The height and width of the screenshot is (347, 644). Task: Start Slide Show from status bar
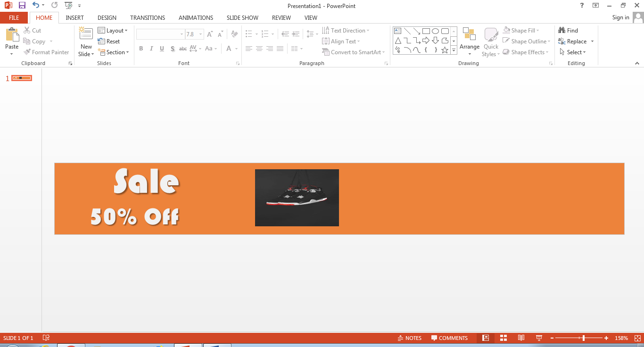538,338
